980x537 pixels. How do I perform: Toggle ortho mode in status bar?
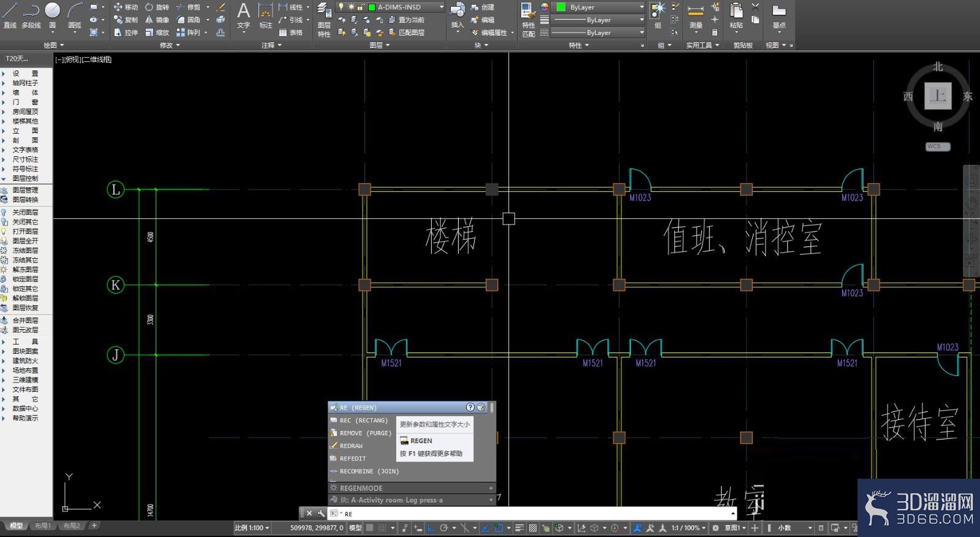click(x=431, y=528)
